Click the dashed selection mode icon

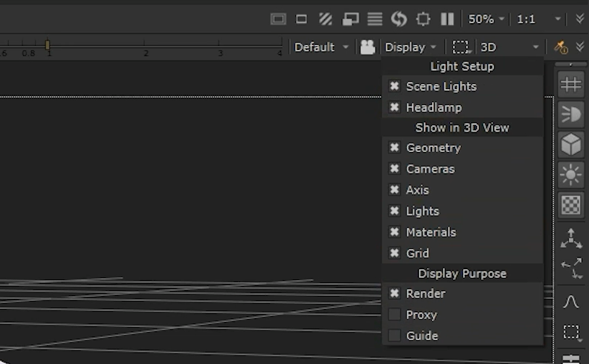click(460, 47)
